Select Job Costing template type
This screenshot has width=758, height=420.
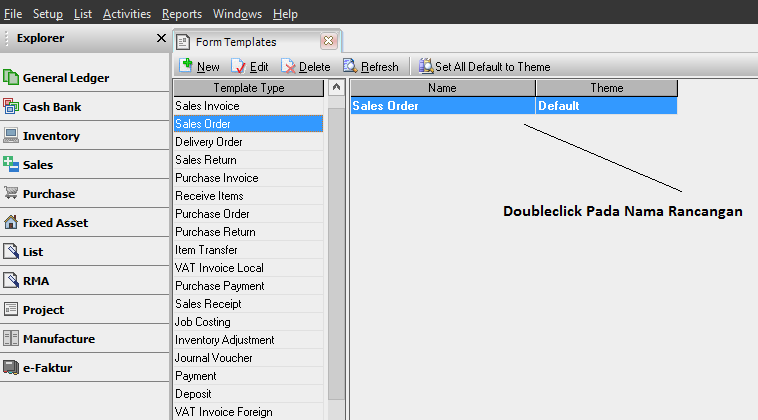click(248, 321)
